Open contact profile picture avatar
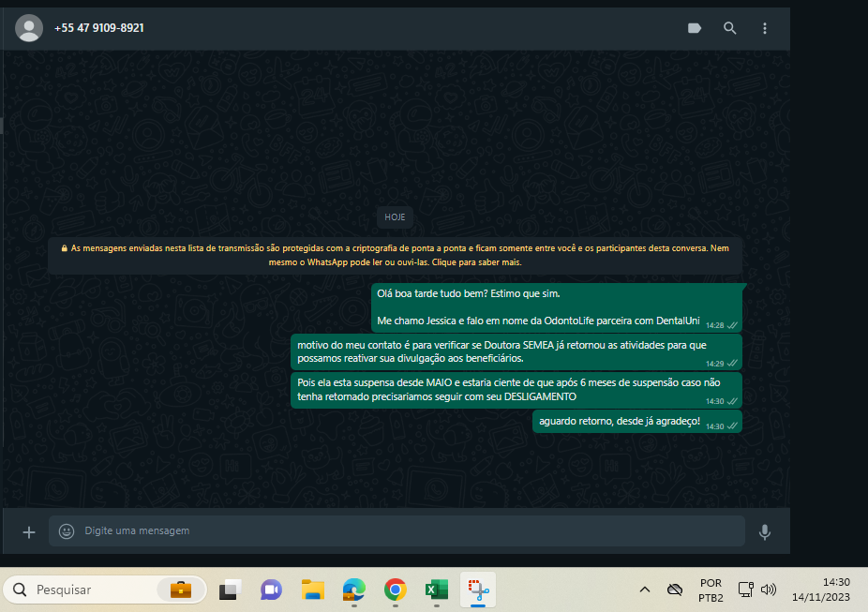This screenshot has height=612, width=868. coord(29,28)
